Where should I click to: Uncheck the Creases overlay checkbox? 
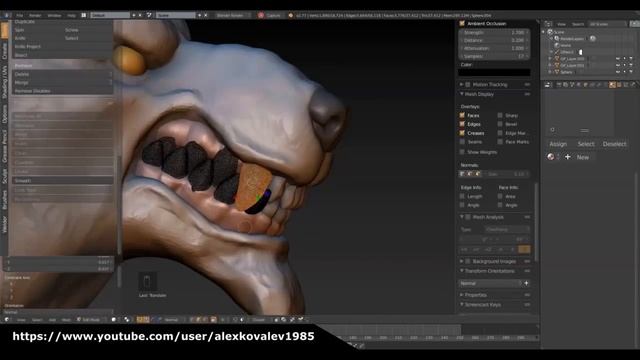462,133
